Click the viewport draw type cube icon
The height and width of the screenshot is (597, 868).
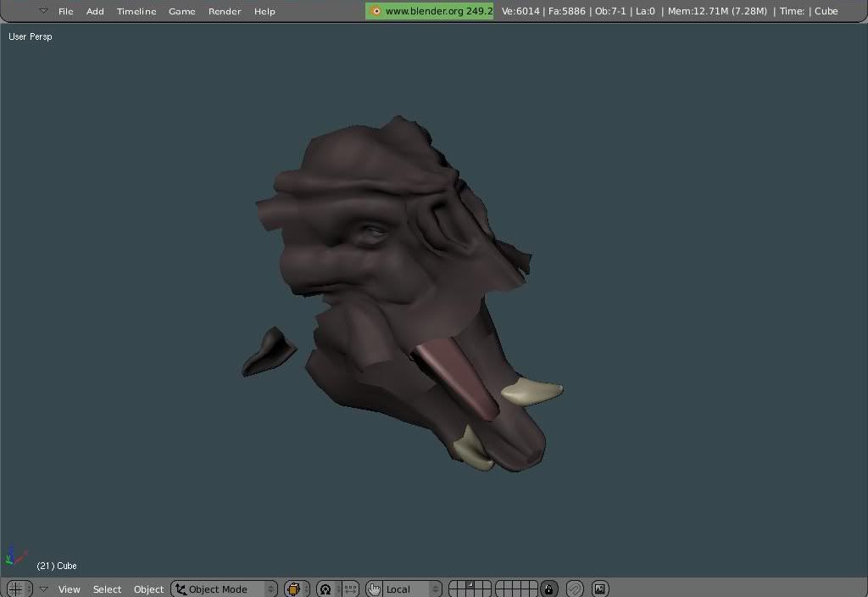[294, 589]
